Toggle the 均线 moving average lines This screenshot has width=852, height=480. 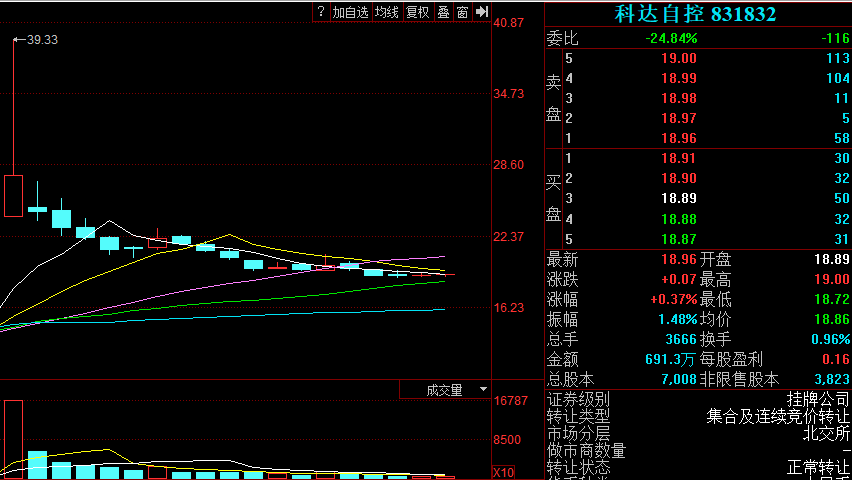387,12
